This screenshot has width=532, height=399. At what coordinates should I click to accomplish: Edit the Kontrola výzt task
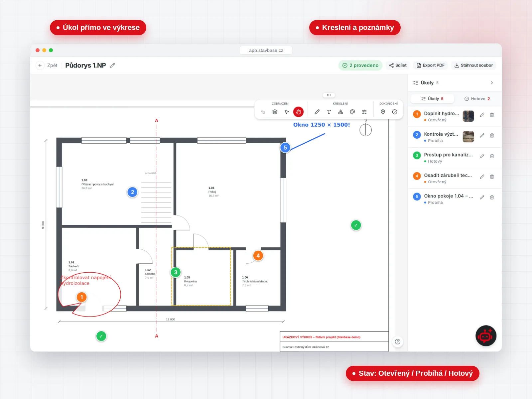coord(482,135)
